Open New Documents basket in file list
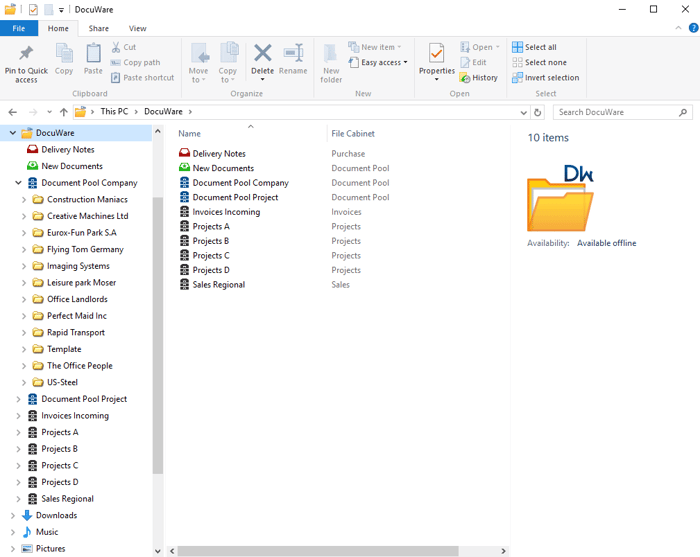Image resolution: width=700 pixels, height=557 pixels. point(223,168)
